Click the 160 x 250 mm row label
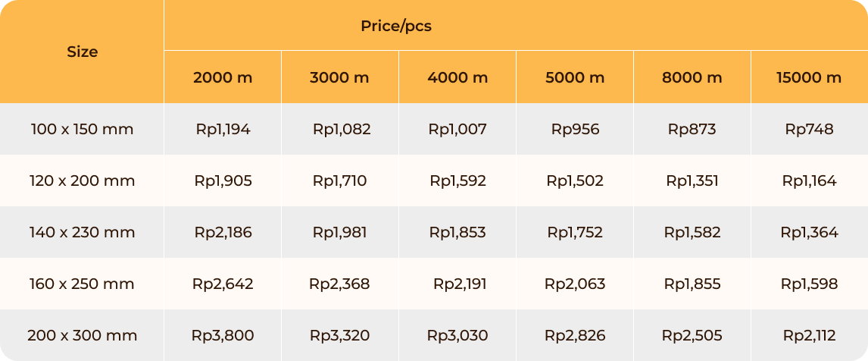 point(82,284)
